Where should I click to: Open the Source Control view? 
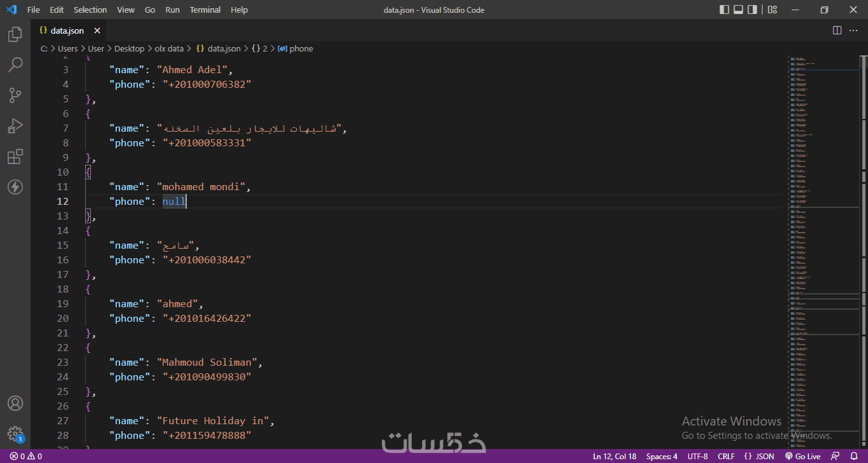point(15,95)
